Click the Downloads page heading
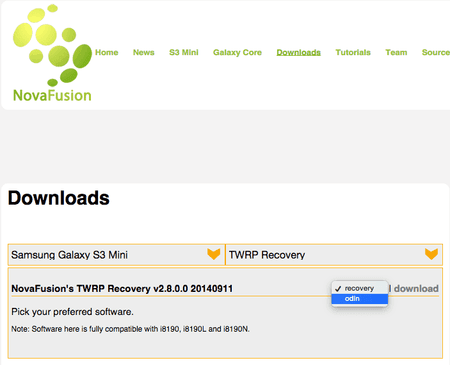The width and height of the screenshot is (450, 365). click(59, 198)
